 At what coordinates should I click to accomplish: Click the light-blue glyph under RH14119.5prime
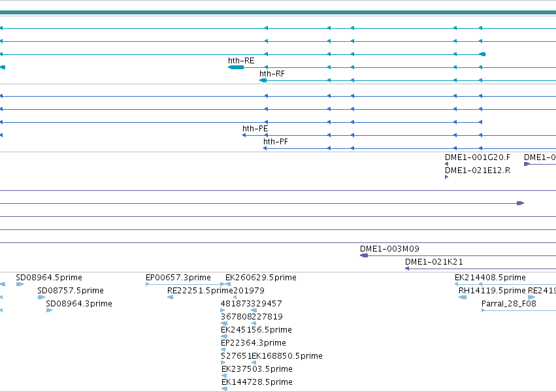pos(463,297)
